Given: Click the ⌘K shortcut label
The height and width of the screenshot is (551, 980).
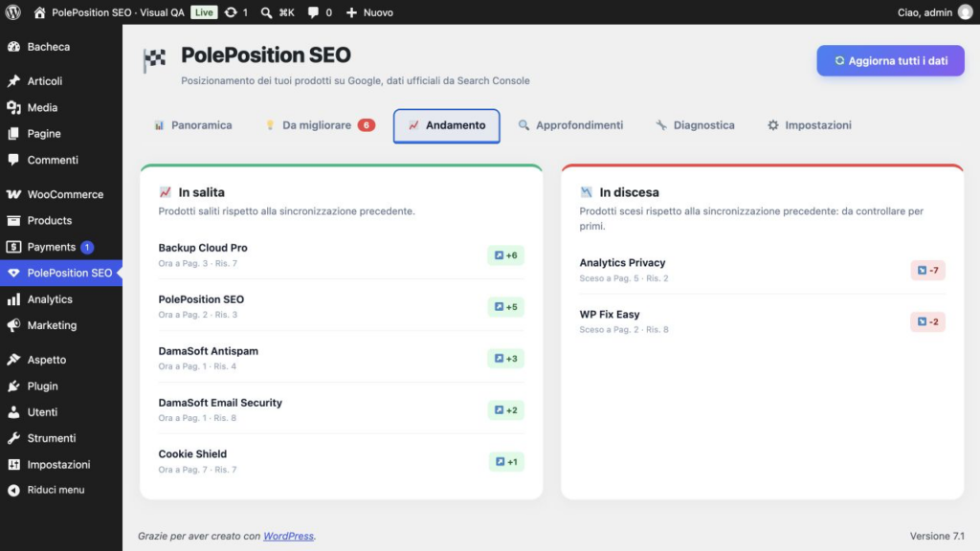Looking at the screenshot, I should coord(287,12).
